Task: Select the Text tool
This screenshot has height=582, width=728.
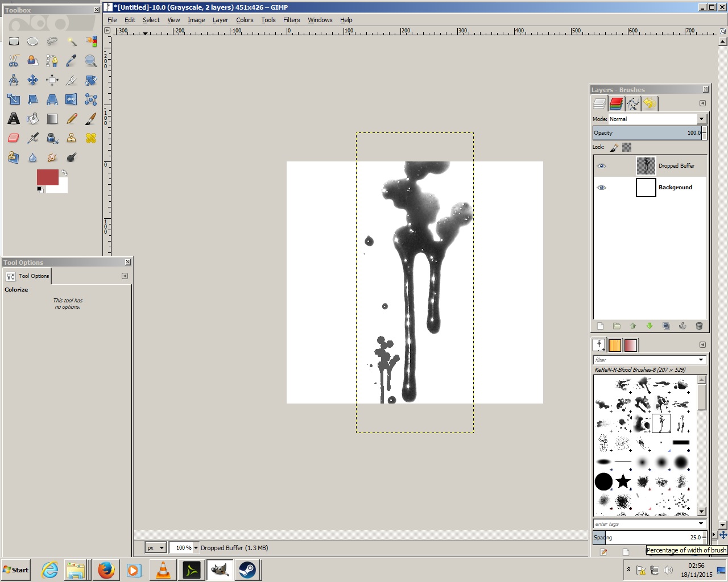Action: click(x=14, y=119)
